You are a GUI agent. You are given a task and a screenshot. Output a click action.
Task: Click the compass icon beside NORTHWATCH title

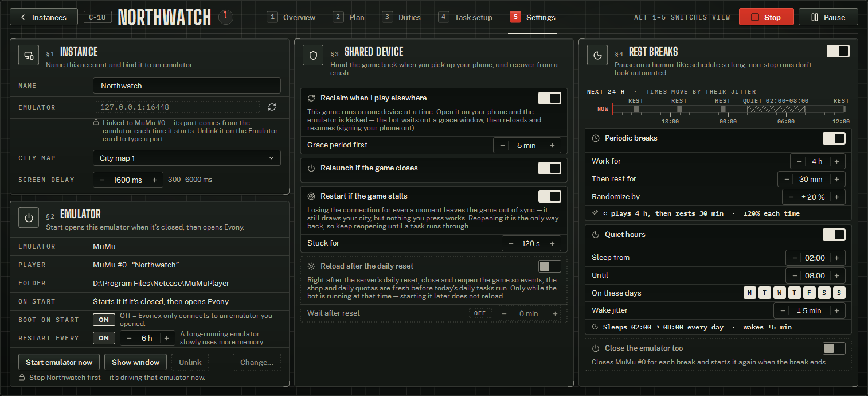click(226, 17)
